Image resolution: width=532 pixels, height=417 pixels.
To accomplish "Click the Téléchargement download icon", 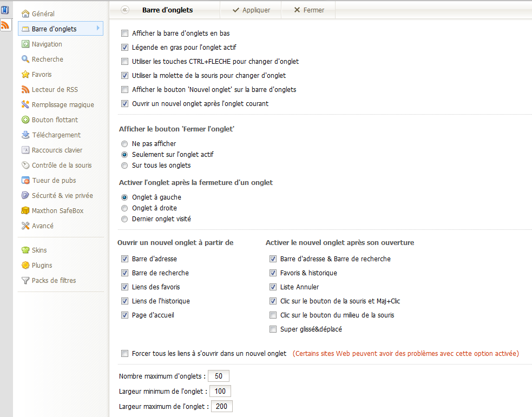I will coord(25,135).
